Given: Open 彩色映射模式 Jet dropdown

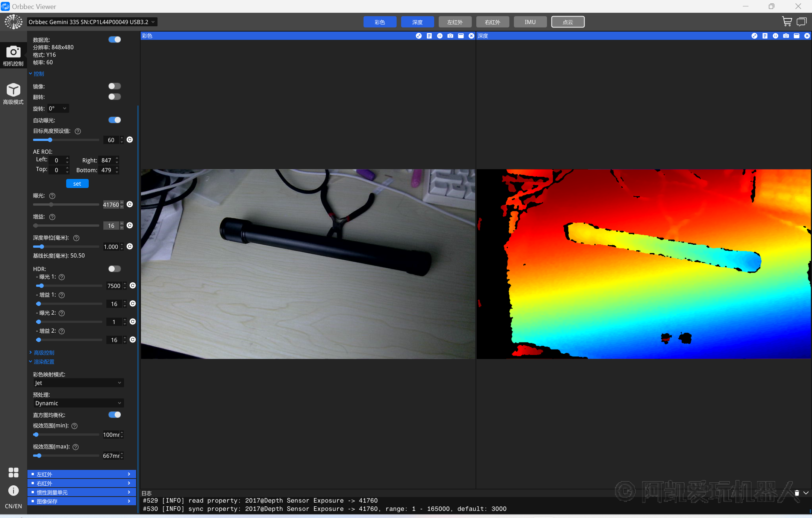Looking at the screenshot, I should point(78,383).
